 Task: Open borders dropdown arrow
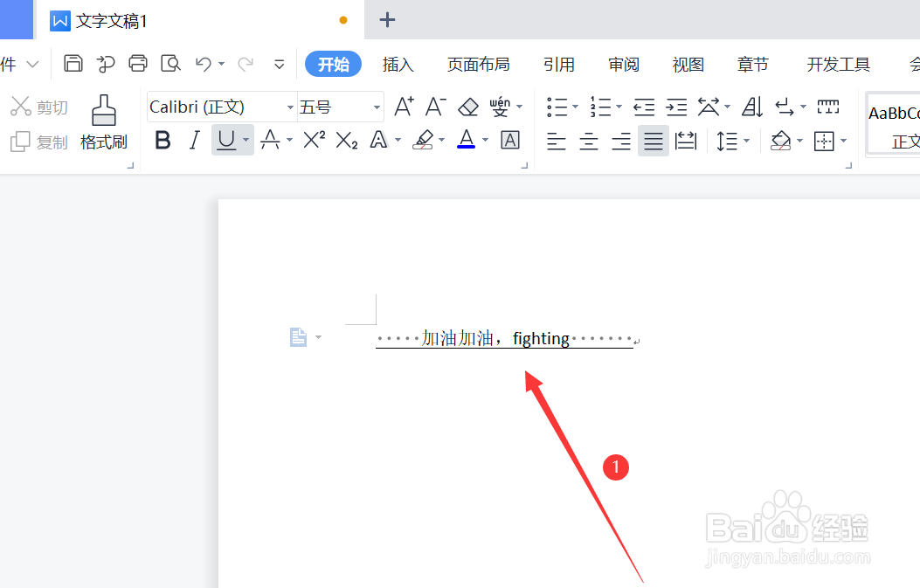tap(843, 141)
